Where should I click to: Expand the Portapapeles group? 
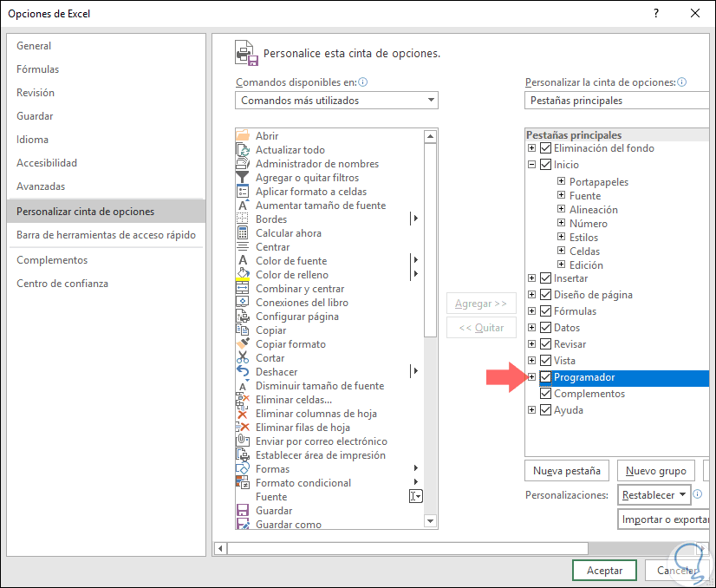pos(561,181)
